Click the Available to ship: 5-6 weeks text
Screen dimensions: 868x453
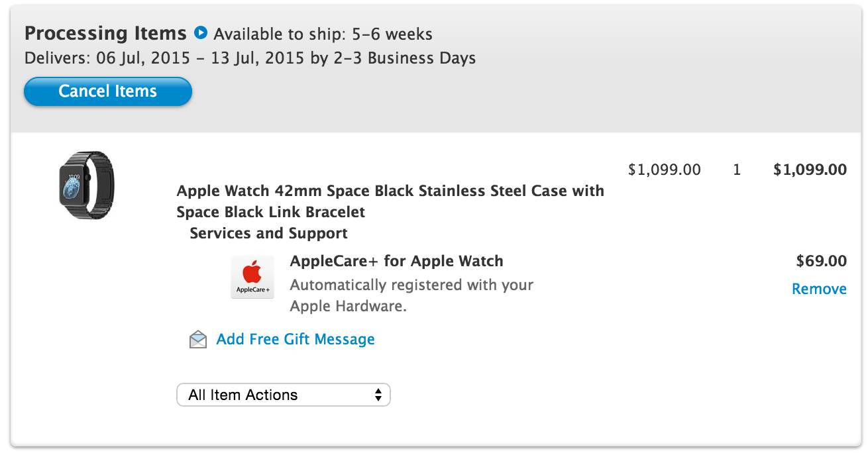tap(323, 34)
